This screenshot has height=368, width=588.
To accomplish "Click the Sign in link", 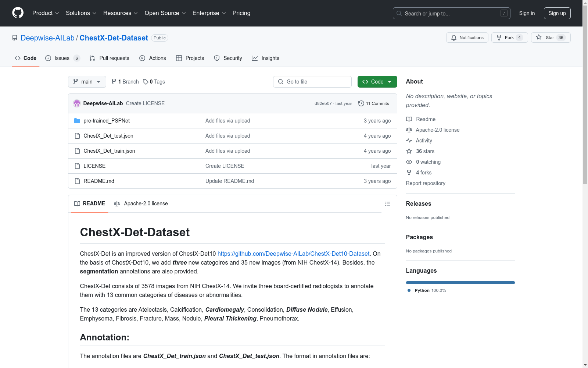I will [x=527, y=13].
